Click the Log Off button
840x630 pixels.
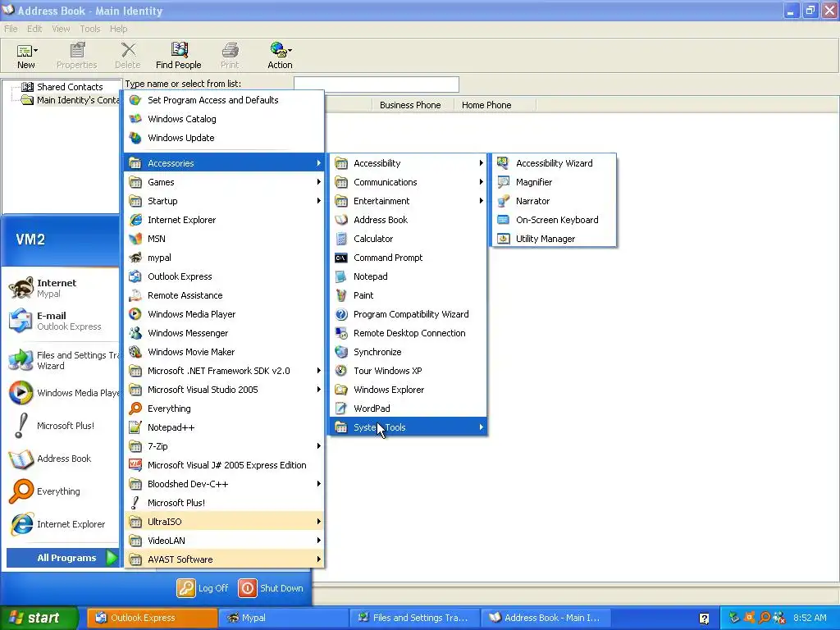[203, 587]
